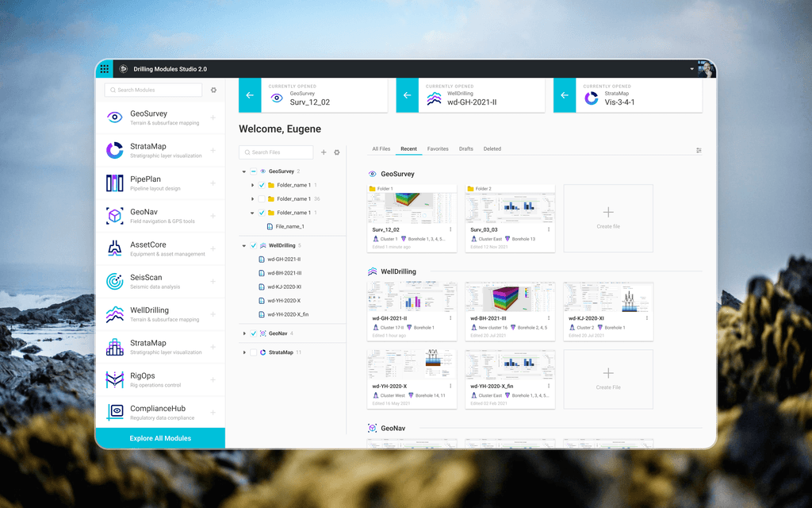Select the GeoNav cube icon in sidebar

click(x=114, y=216)
